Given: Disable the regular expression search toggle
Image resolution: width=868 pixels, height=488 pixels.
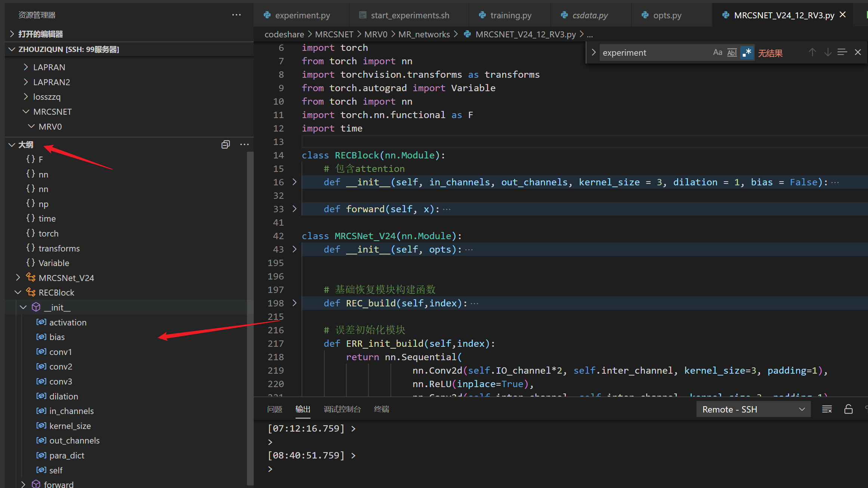Looking at the screenshot, I should 747,53.
